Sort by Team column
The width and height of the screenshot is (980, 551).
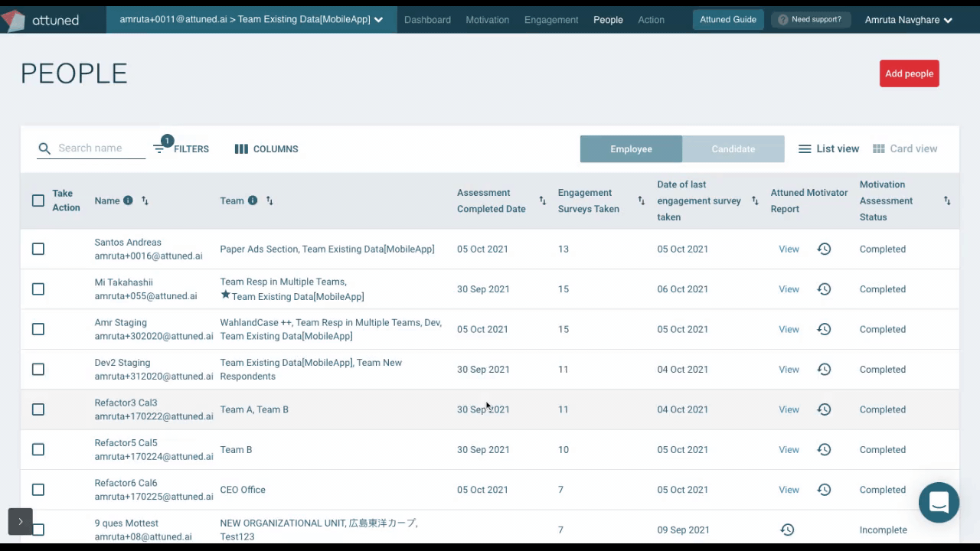(x=269, y=201)
